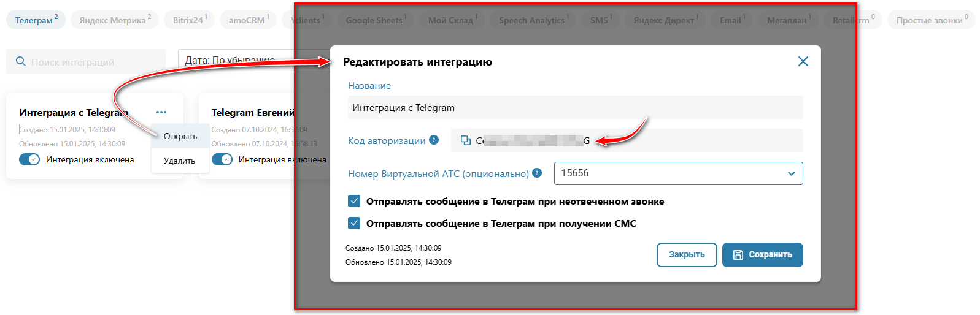Switch to Email tab
980x315 pixels.
[733, 20]
